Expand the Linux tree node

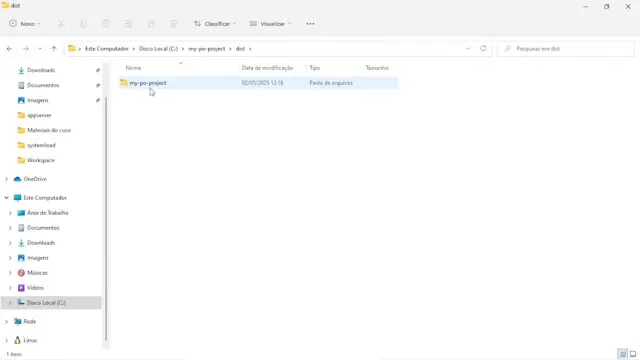click(x=7, y=340)
